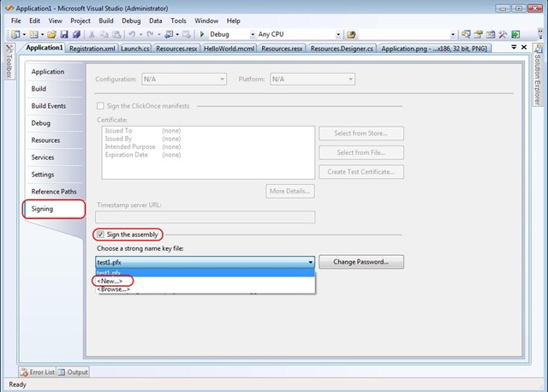Open the Project menu
This screenshot has width=548, height=392.
(80, 21)
